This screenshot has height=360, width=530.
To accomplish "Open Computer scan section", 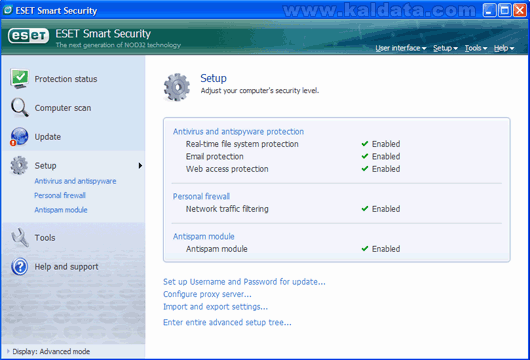I will tap(63, 108).
